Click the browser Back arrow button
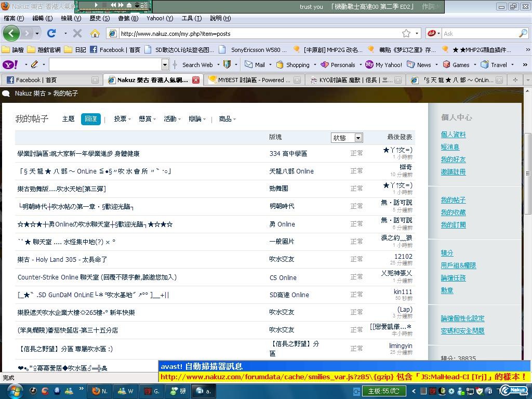Screen dimensions: 532x399 pyautogui.click(x=11, y=33)
